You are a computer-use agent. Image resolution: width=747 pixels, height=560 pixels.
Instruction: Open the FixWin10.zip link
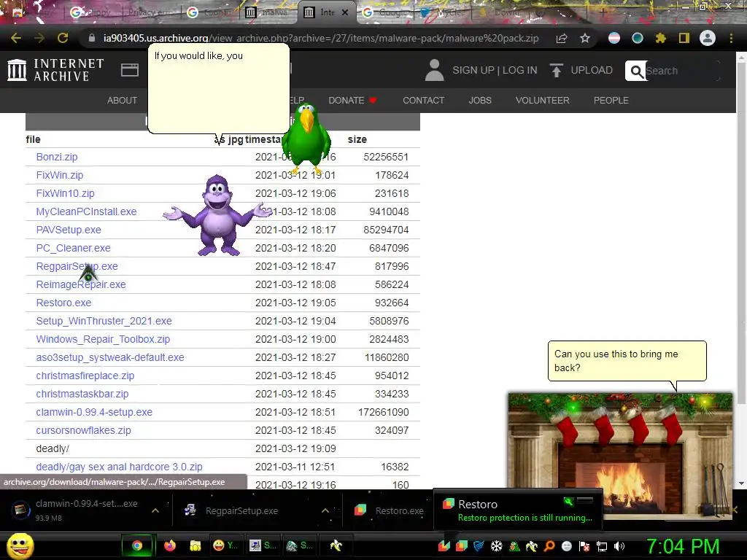point(65,193)
